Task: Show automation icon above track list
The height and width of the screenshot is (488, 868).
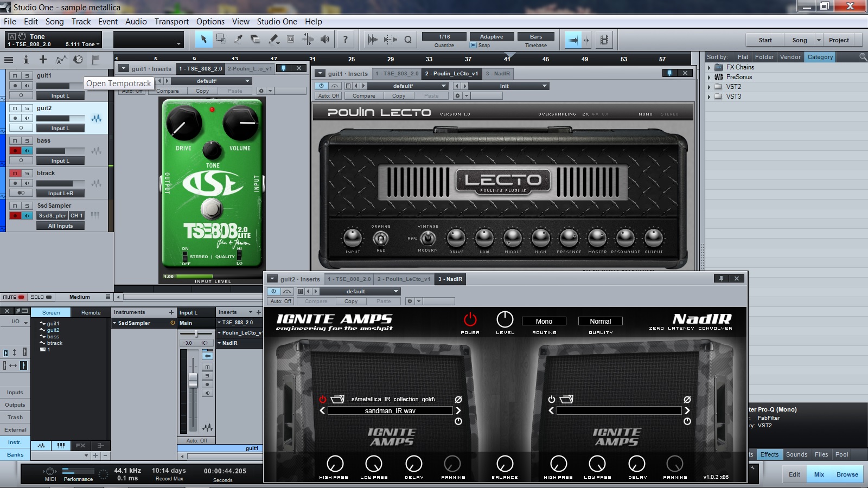Action: (x=61, y=60)
